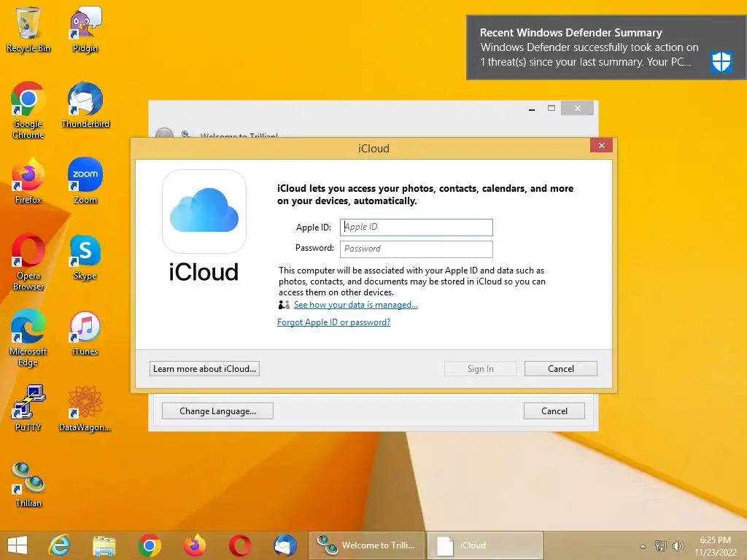This screenshot has width=747, height=560.
Task: Close the Trillian window
Action: point(578,109)
